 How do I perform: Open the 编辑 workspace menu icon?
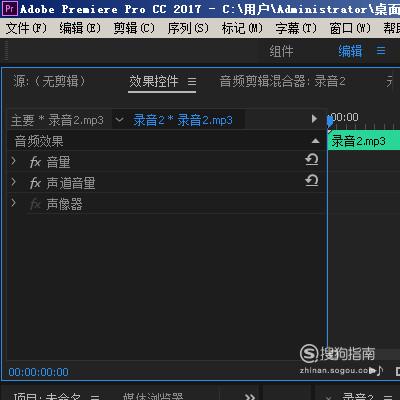coord(381,51)
